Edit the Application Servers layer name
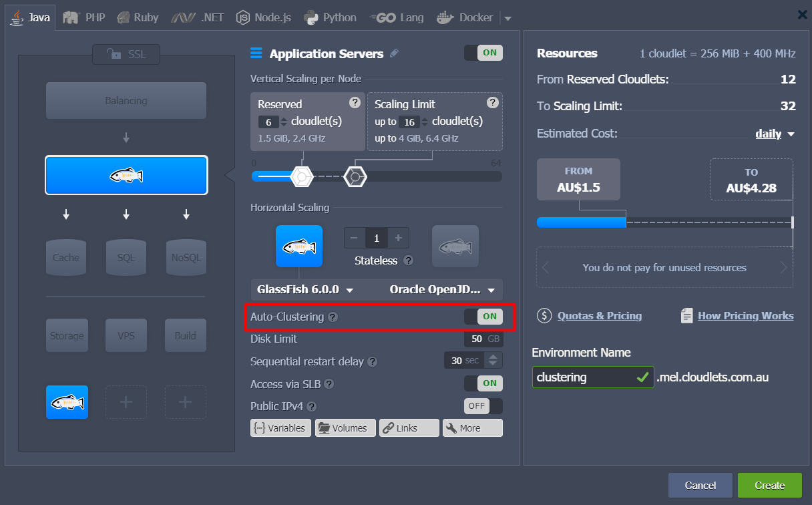The height and width of the screenshot is (505, 812). tap(394, 53)
